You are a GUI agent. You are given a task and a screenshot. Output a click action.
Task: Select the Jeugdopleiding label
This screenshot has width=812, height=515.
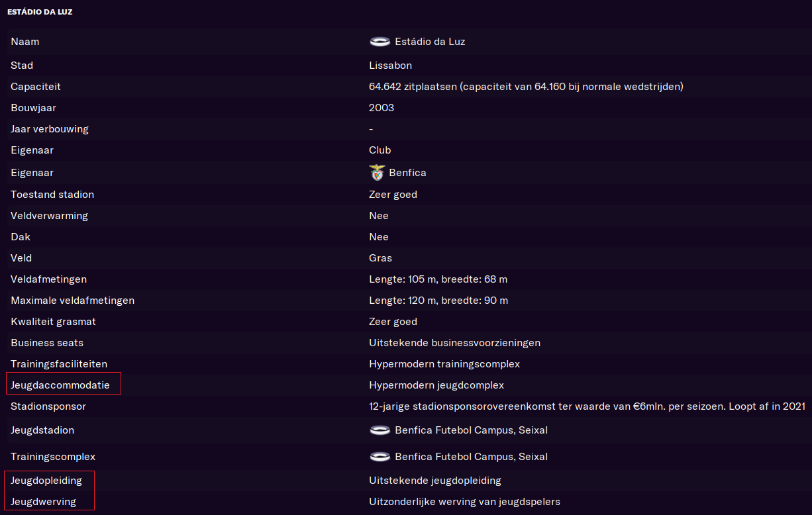(x=46, y=481)
